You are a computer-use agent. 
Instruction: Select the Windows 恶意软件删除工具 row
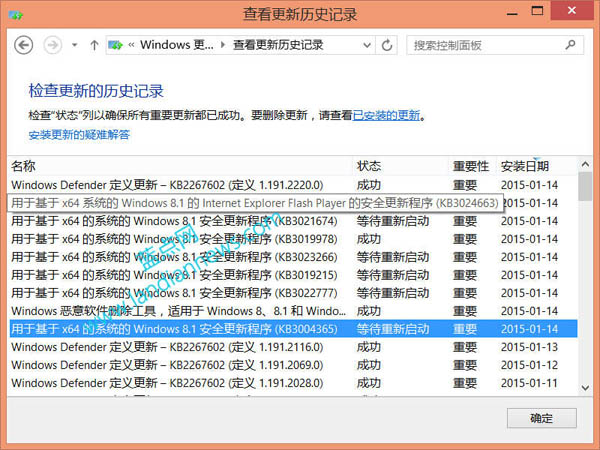pos(293,311)
